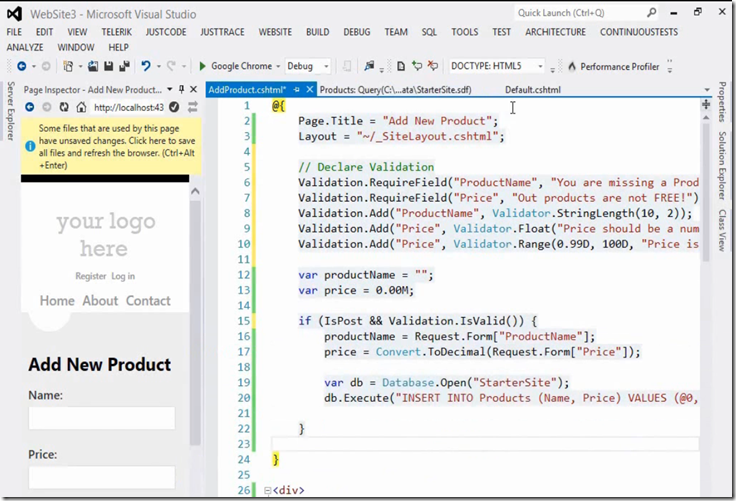Click the Open File toolbar icon
Screen dimensions: 736x501
[x=93, y=66]
